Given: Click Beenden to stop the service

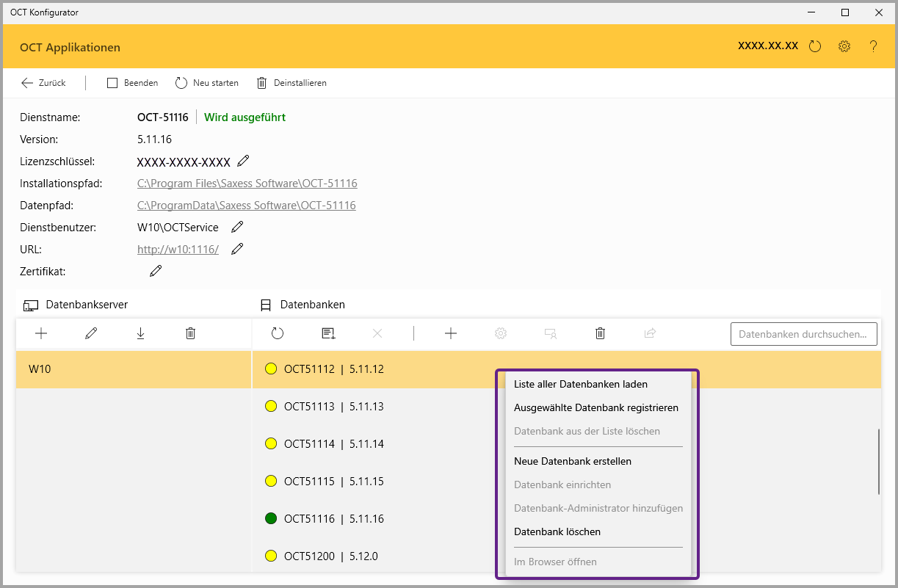Looking at the screenshot, I should coord(133,83).
